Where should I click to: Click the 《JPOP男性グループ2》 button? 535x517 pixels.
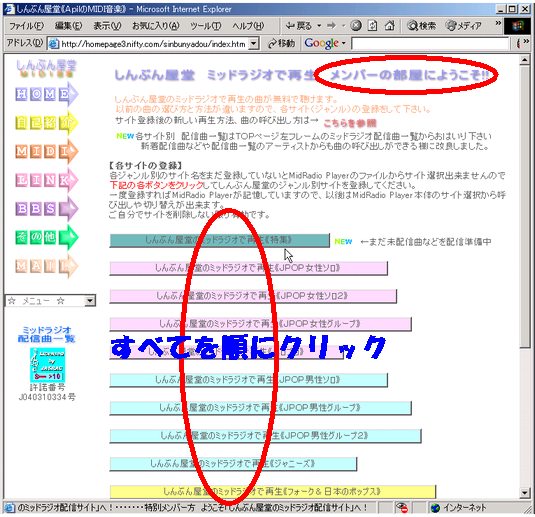[265, 436]
